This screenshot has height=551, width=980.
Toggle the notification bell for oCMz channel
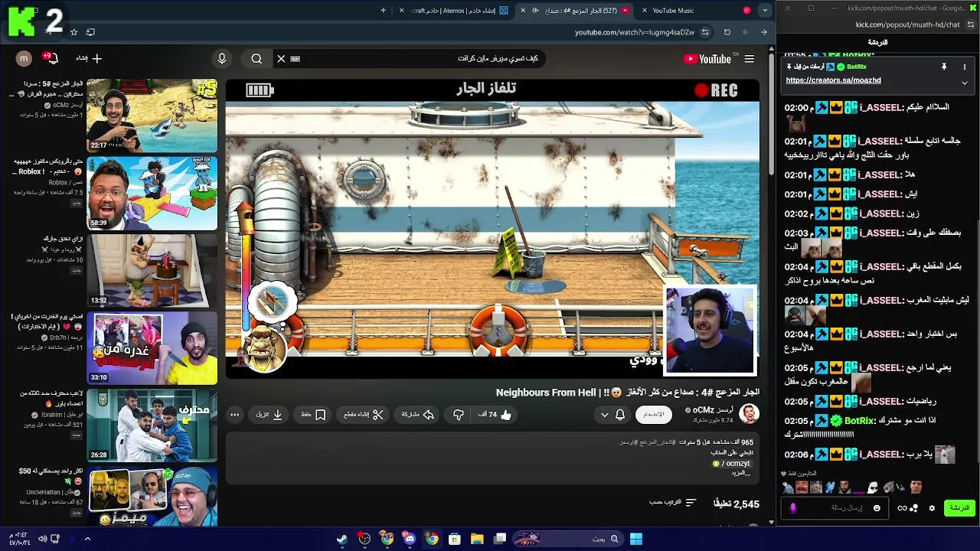point(620,415)
